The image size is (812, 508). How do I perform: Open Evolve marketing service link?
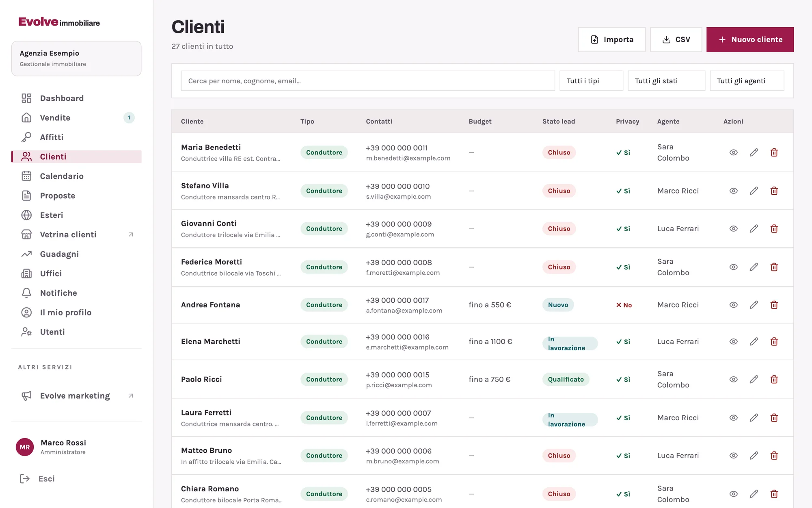pos(76,396)
